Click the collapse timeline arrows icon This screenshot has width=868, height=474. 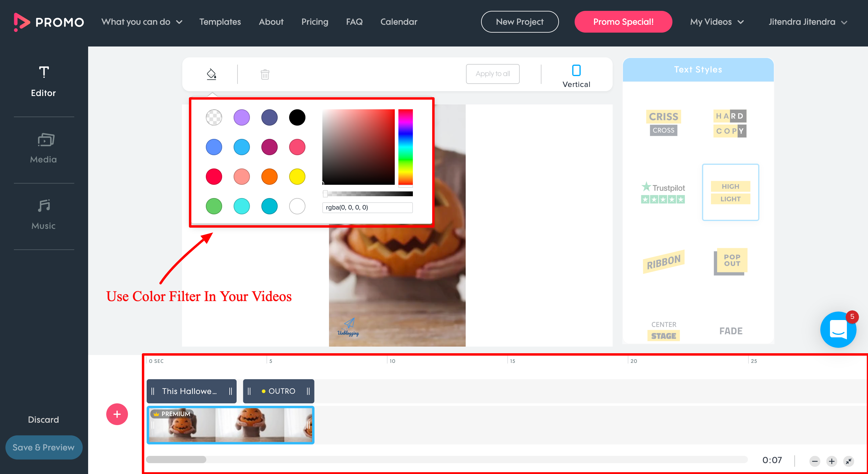click(x=848, y=461)
